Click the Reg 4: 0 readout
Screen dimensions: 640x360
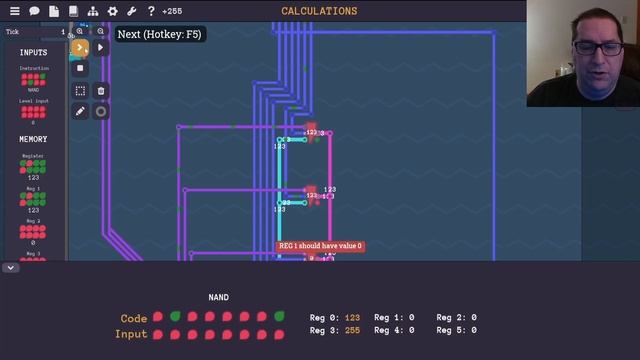pos(394,330)
